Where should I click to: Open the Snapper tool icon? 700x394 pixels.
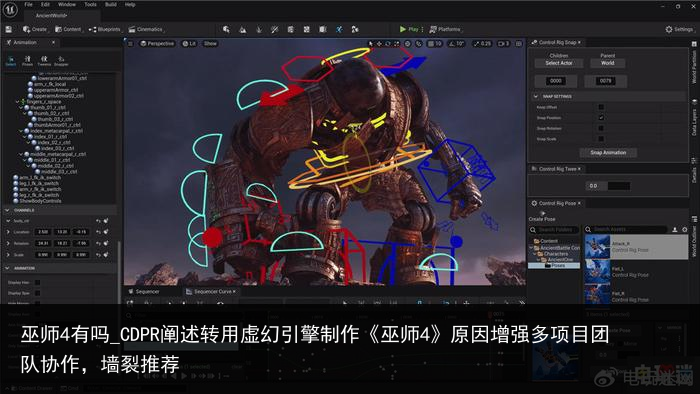point(61,60)
